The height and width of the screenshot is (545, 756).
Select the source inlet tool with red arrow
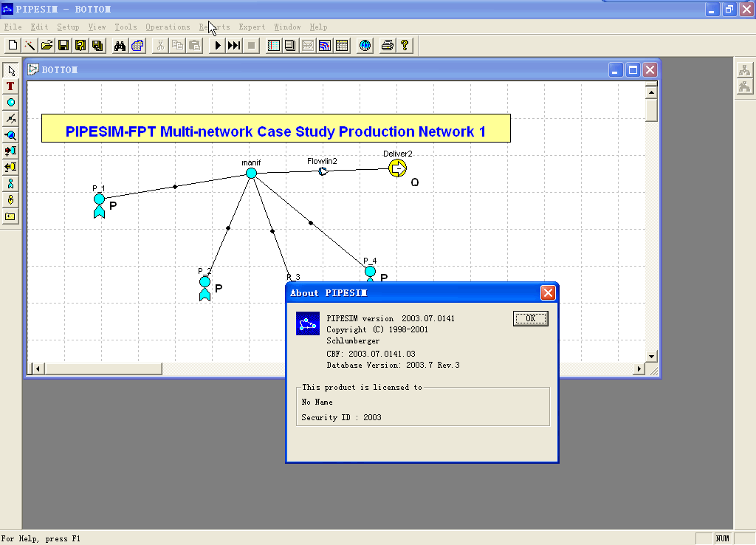coord(10,151)
